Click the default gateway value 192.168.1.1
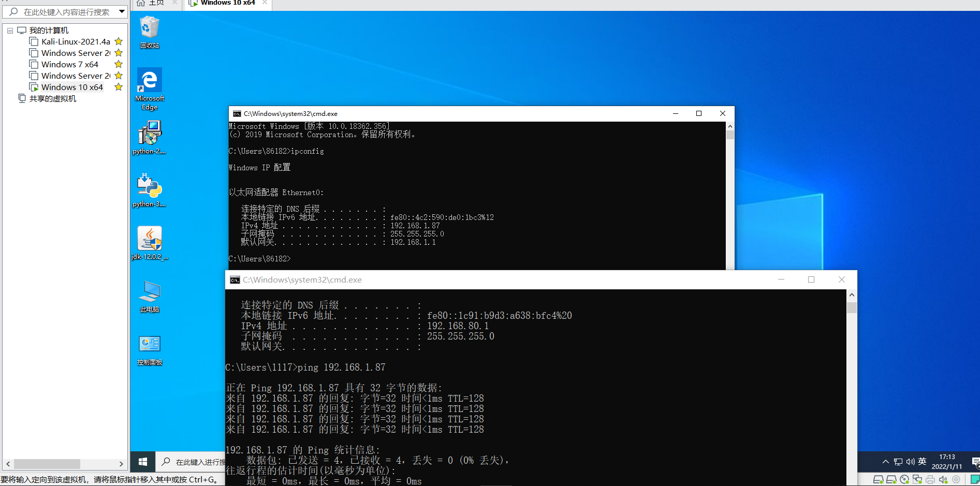Viewport: 980px width, 486px height. point(413,242)
